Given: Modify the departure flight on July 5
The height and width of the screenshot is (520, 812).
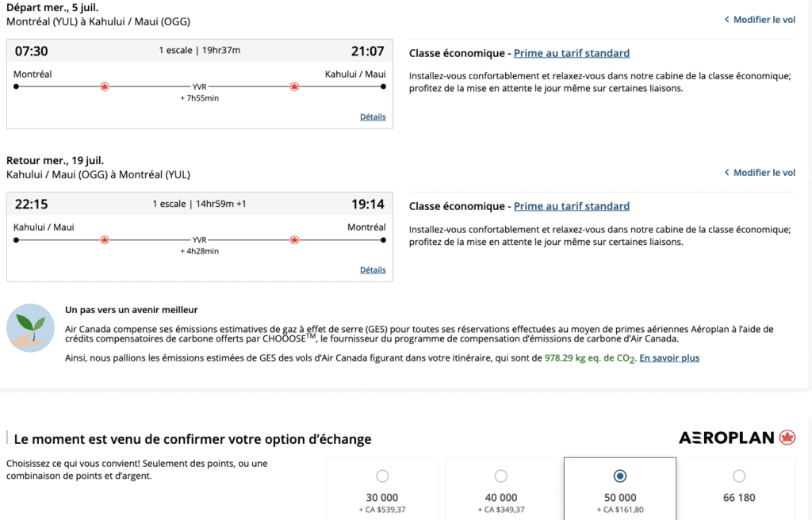Looking at the screenshot, I should [764, 20].
